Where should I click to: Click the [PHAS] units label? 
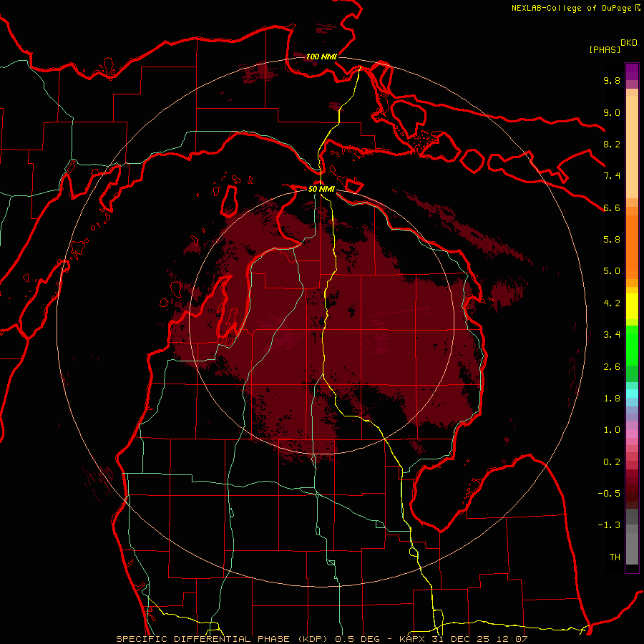605,49
